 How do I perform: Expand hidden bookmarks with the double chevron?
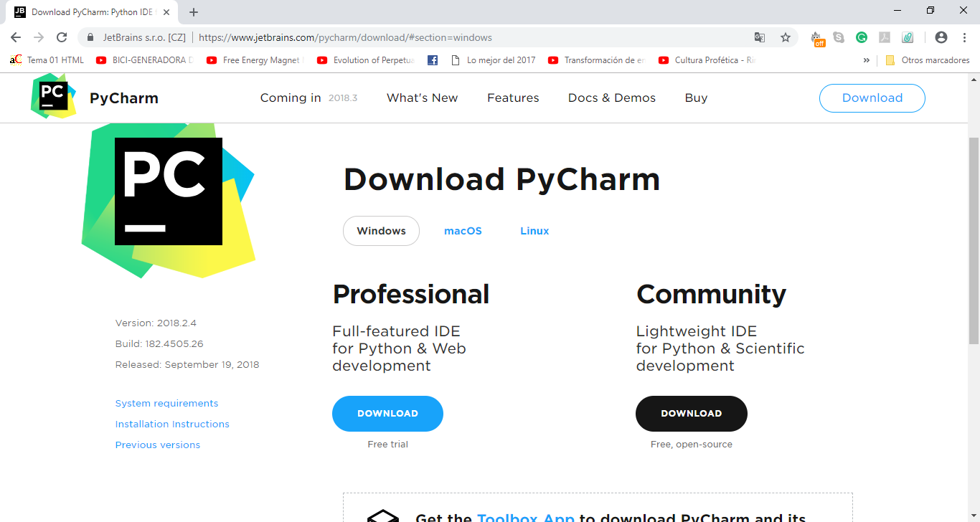(866, 60)
